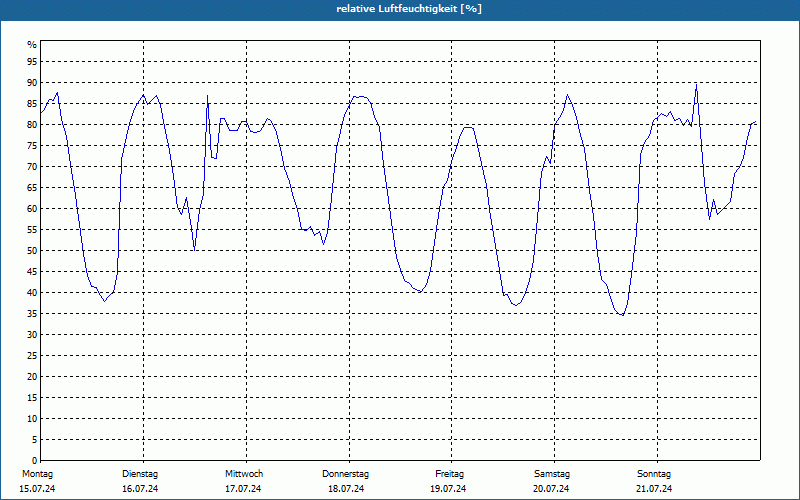Click the y-axis label 75
This screenshot has width=800, height=500.
(x=32, y=145)
